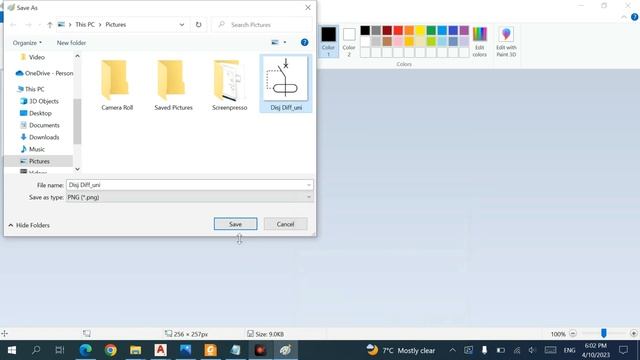Change the view using the view icon
The image size is (640, 360).
tap(275, 42)
